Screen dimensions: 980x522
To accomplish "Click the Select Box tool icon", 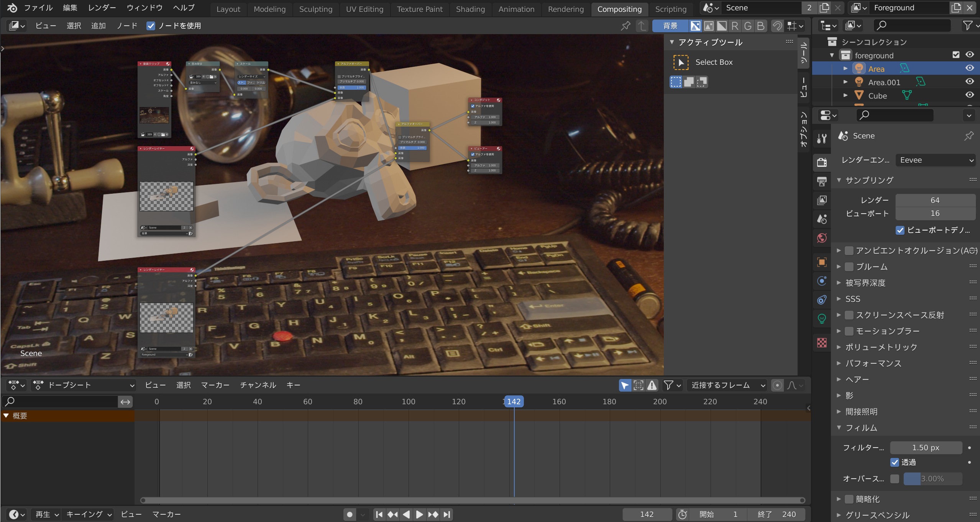I will pyautogui.click(x=681, y=62).
